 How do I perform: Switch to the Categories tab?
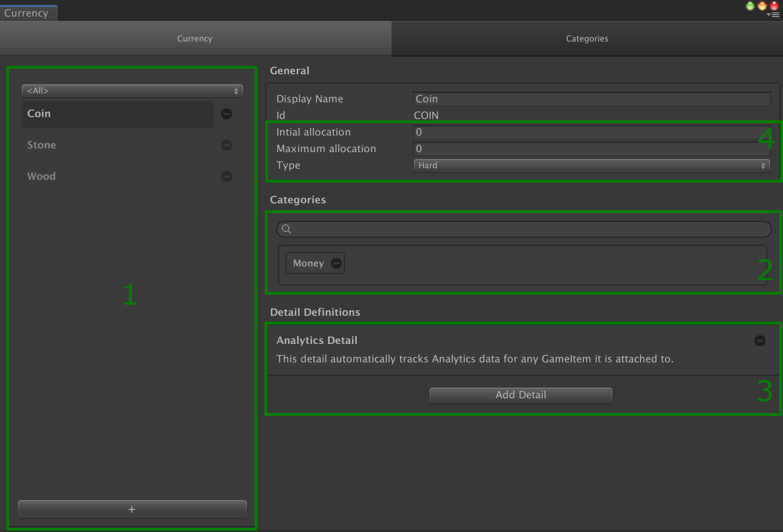pos(587,39)
